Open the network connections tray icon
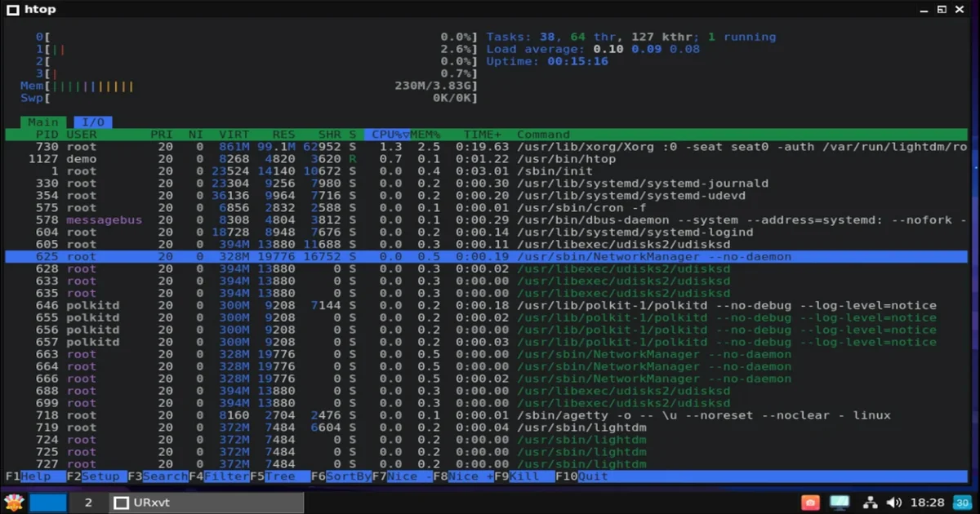 (x=871, y=503)
